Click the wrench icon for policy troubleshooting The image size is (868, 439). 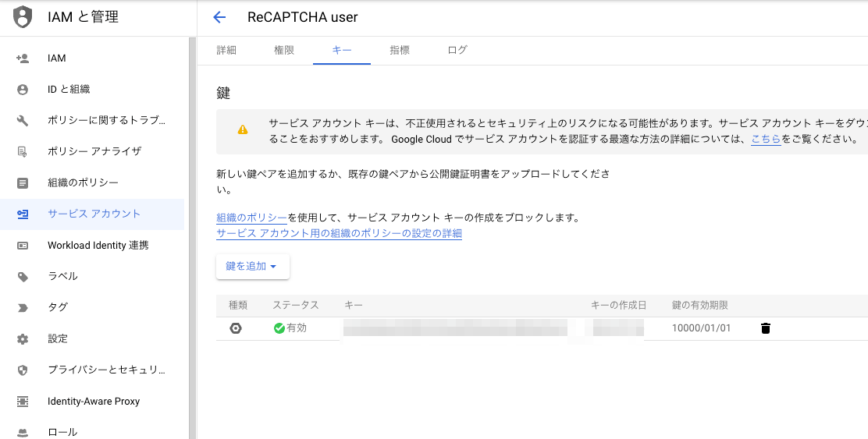pyautogui.click(x=23, y=121)
